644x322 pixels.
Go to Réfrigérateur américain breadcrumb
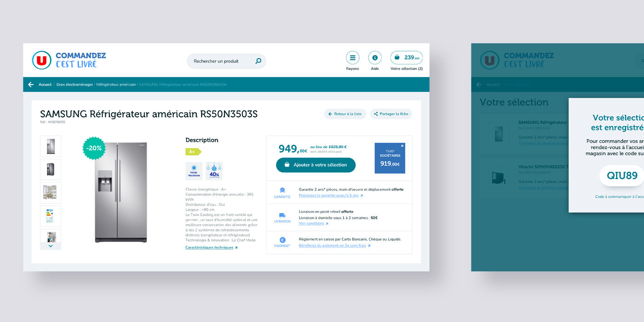pyautogui.click(x=116, y=85)
